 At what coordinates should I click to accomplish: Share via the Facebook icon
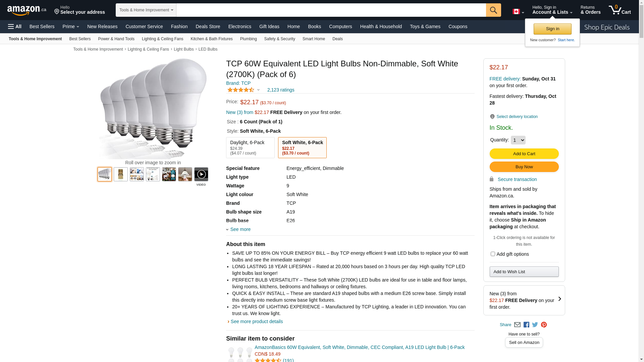[x=526, y=325]
